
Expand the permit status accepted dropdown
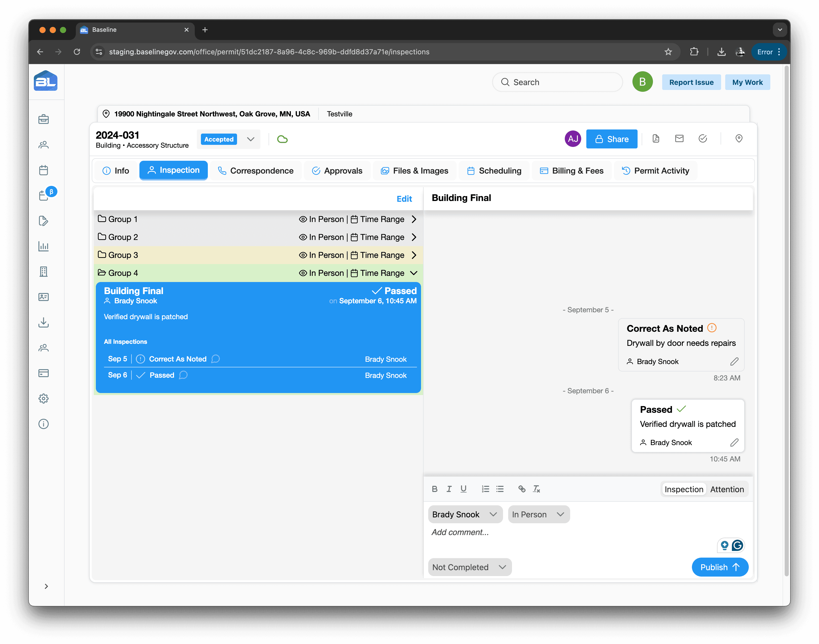(x=251, y=139)
